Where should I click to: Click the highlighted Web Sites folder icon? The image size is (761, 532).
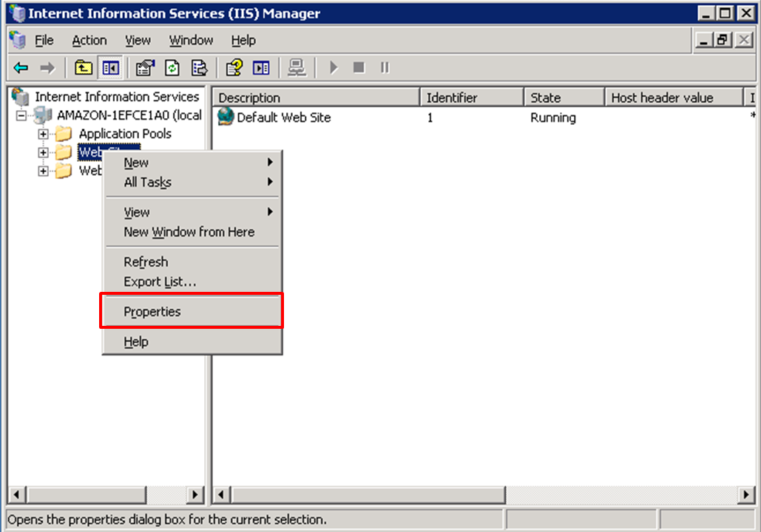pyautogui.click(x=64, y=152)
